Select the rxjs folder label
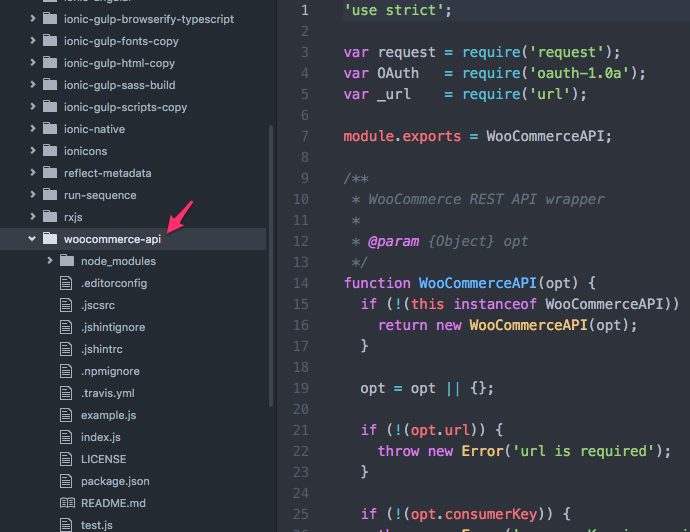Image resolution: width=690 pixels, height=532 pixels. 73,217
